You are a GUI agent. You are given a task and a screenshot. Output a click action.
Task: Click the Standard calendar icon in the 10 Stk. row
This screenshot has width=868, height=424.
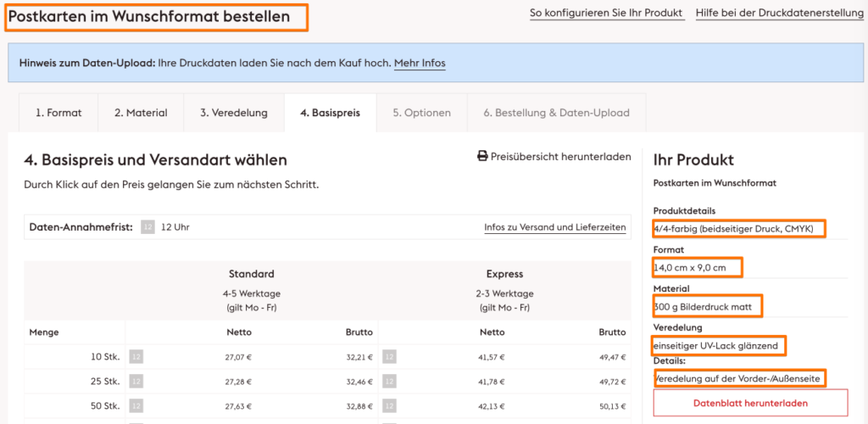tap(136, 357)
